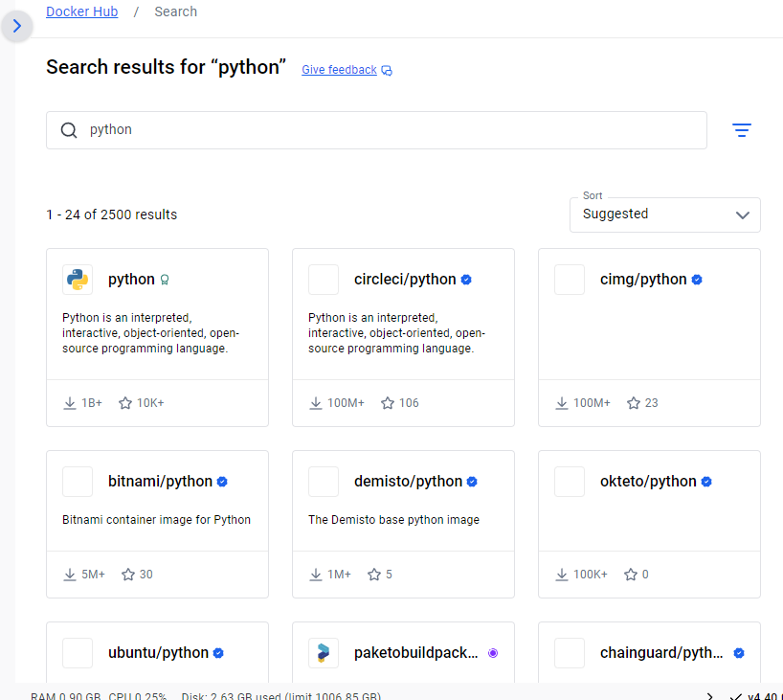Image resolution: width=783 pixels, height=700 pixels.
Task: Open the ubuntu/python result
Action: (158, 652)
